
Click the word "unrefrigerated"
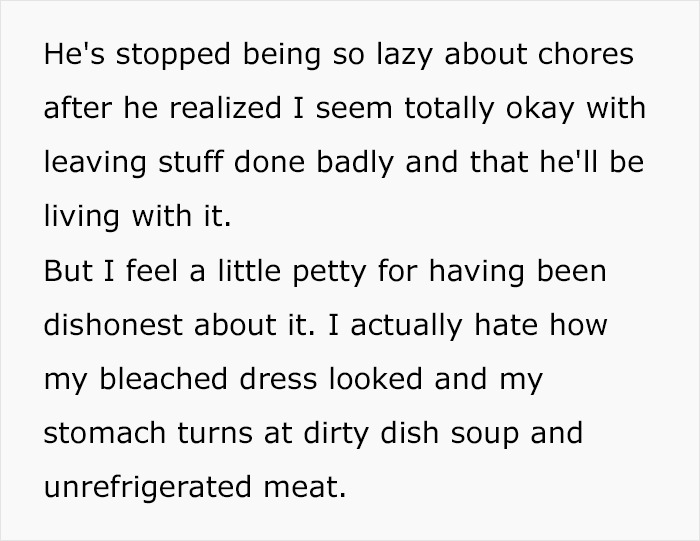[148, 488]
